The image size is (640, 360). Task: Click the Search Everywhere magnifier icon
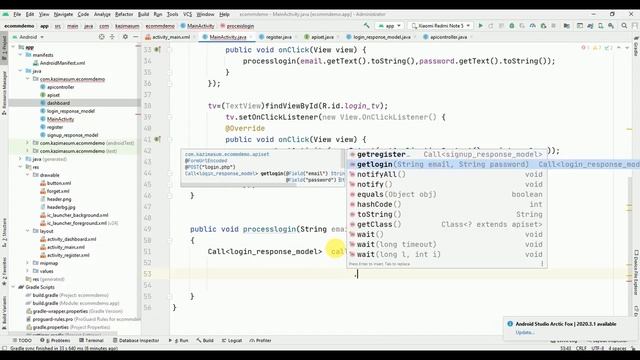(624, 26)
